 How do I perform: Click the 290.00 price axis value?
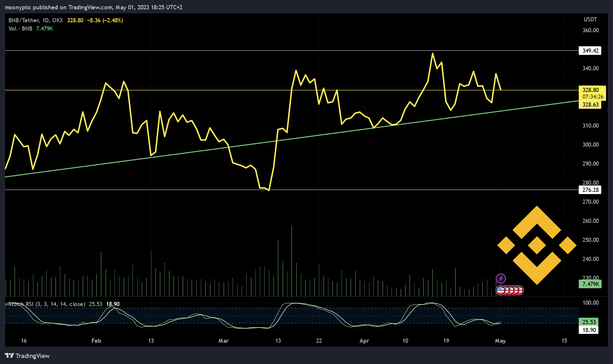tap(590, 164)
